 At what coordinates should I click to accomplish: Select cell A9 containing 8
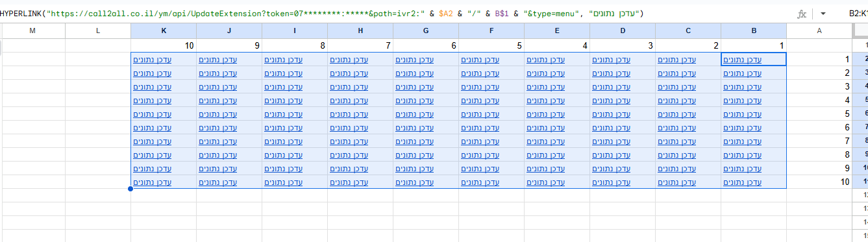coord(819,154)
